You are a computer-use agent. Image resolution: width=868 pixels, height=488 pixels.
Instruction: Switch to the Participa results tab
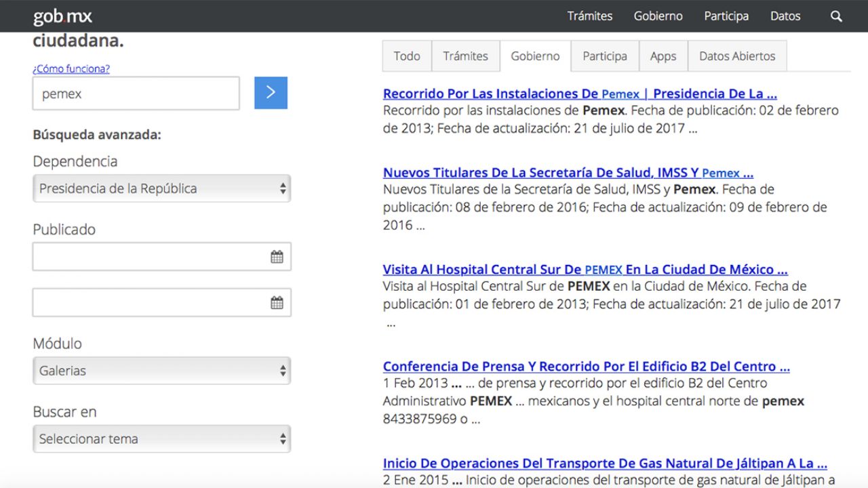(x=605, y=56)
